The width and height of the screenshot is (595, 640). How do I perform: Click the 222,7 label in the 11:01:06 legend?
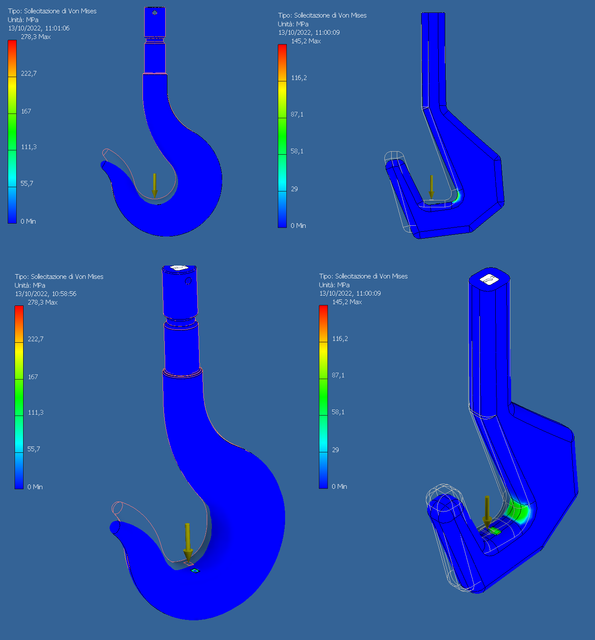coord(29,73)
